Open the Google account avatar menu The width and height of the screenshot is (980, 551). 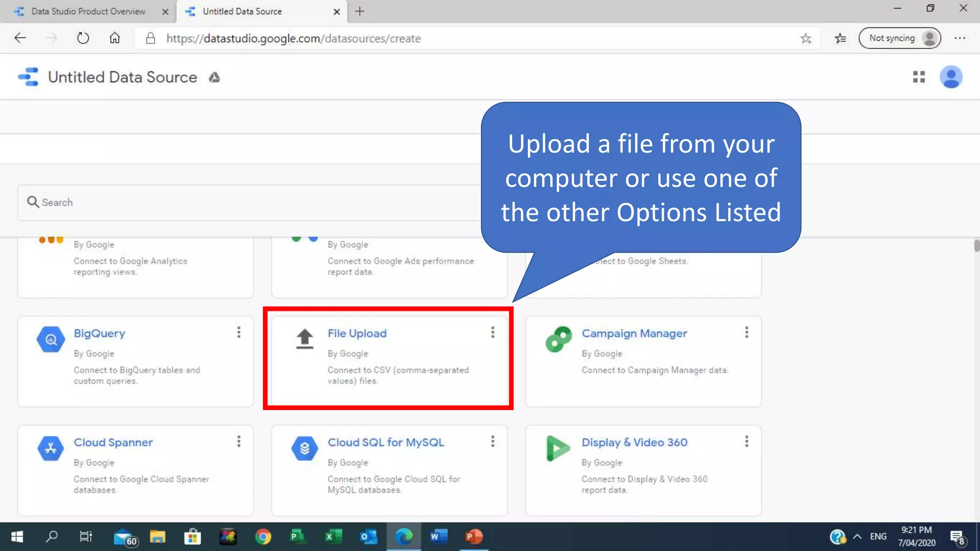point(951,77)
